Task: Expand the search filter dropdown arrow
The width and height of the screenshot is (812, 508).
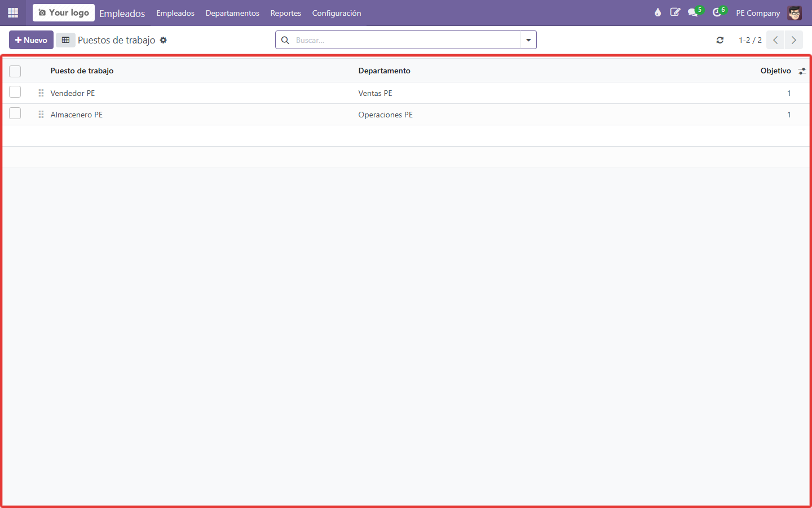Action: pos(528,40)
